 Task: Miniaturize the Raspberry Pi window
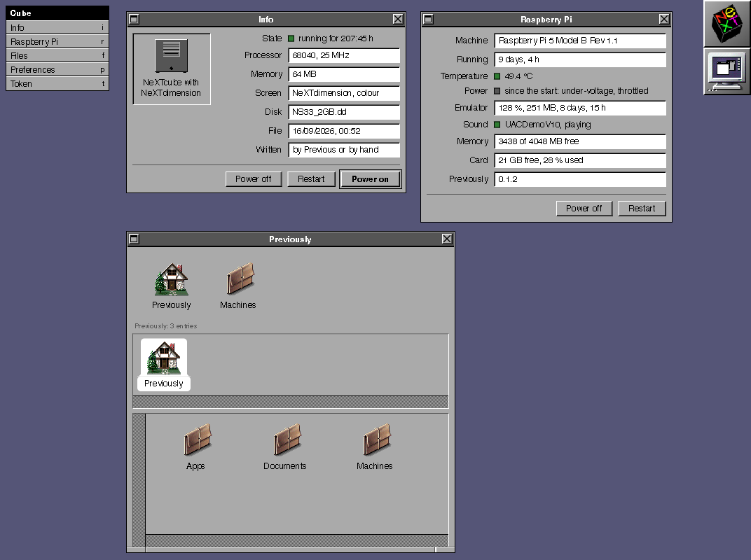(428, 19)
